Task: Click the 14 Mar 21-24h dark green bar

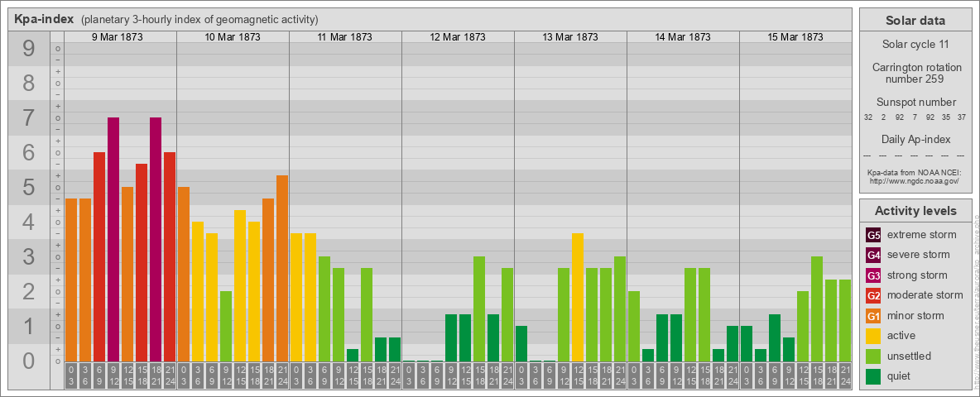Action: (x=732, y=344)
